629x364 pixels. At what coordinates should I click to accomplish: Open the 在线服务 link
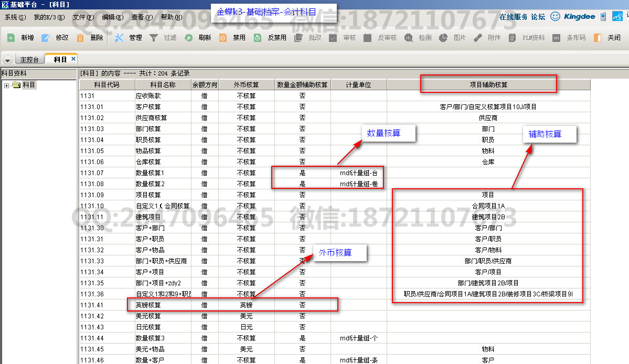(x=513, y=17)
